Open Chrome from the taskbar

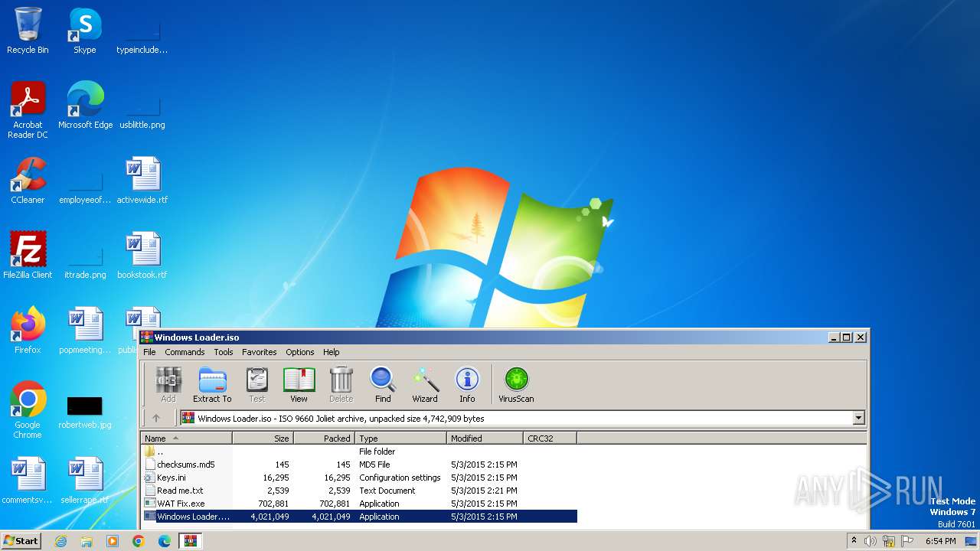point(139,541)
